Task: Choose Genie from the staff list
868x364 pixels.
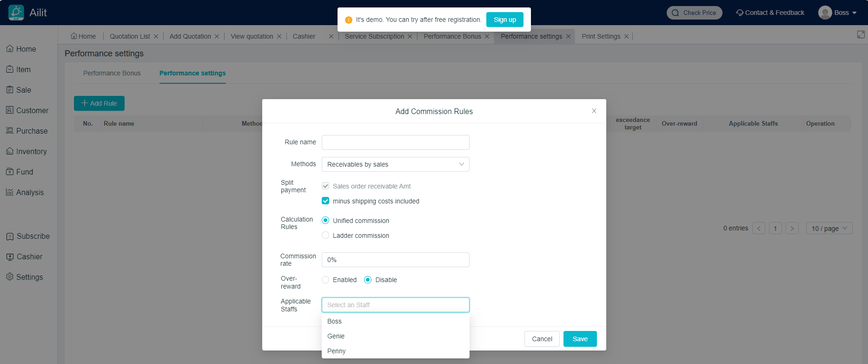Action: (x=336, y=336)
